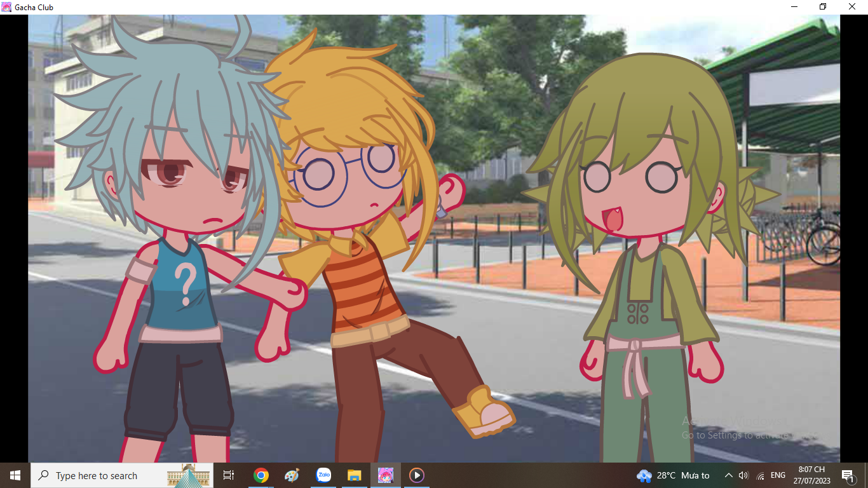This screenshot has height=488, width=868.
Task: Open the Wi-Fi network icon
Action: (x=760, y=475)
